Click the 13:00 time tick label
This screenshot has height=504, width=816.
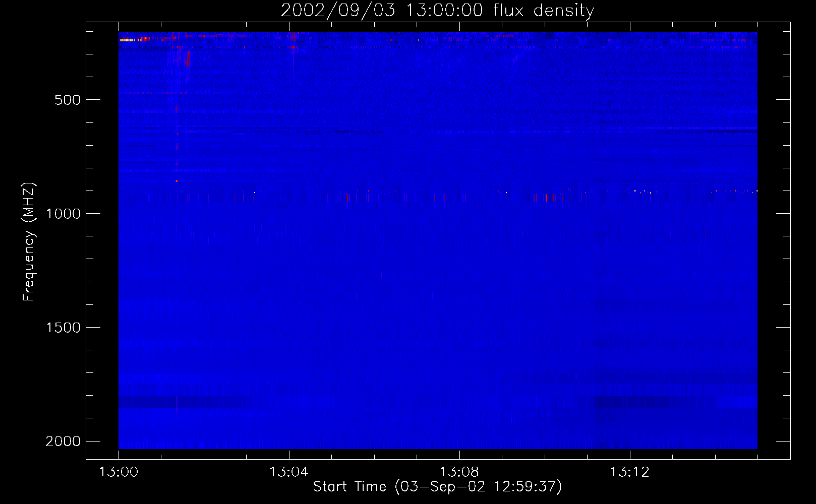119,472
